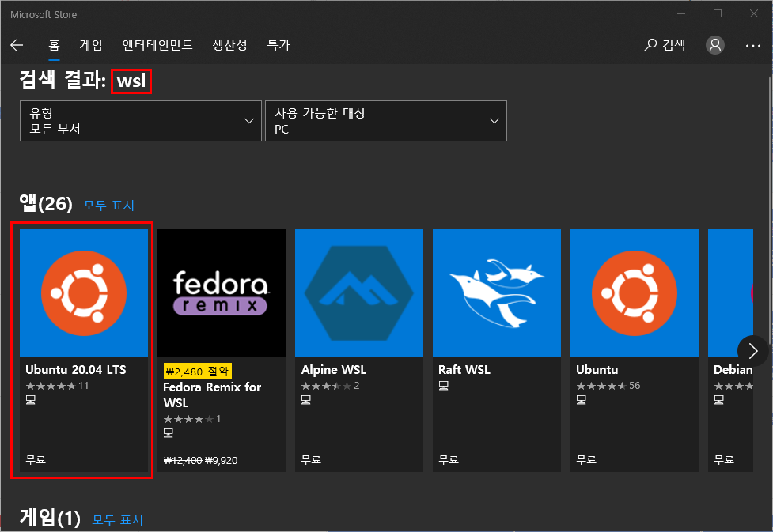Click the ₩2,480 절약 discount badge
This screenshot has width=773, height=532.
(x=198, y=371)
